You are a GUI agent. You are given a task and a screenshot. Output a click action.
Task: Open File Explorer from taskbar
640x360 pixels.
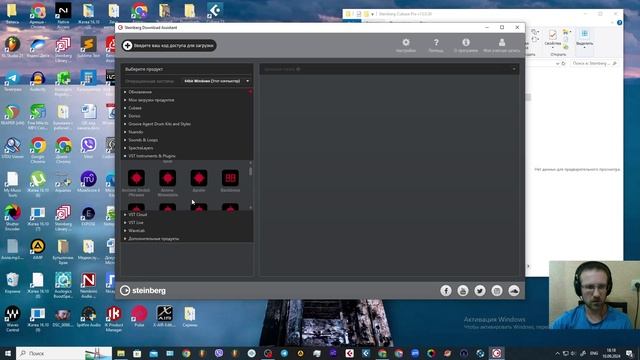[x=121, y=353]
